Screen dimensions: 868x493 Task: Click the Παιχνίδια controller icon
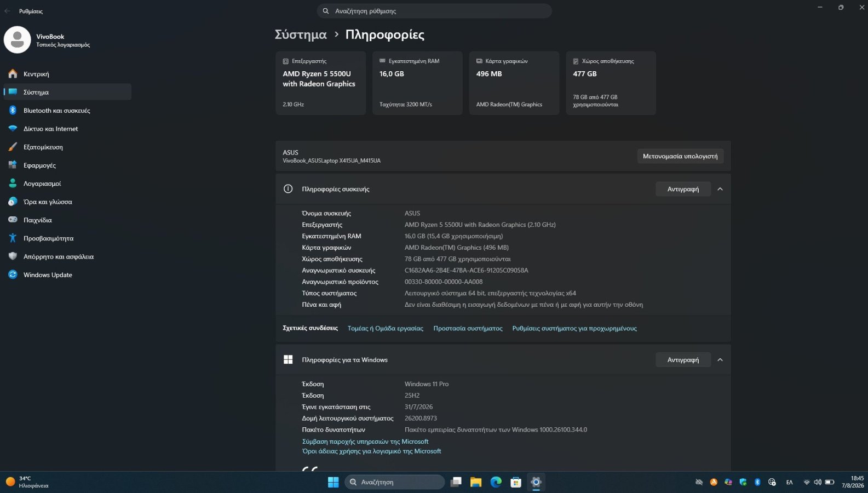[x=13, y=220]
